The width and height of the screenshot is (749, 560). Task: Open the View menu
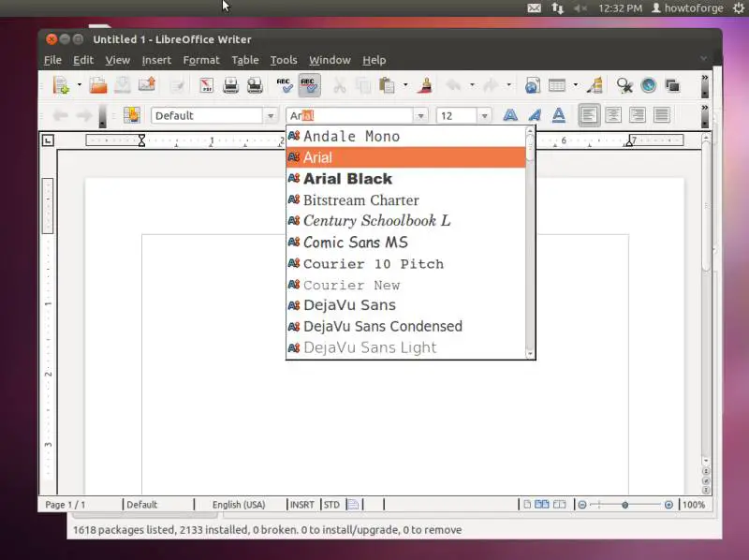click(x=118, y=60)
